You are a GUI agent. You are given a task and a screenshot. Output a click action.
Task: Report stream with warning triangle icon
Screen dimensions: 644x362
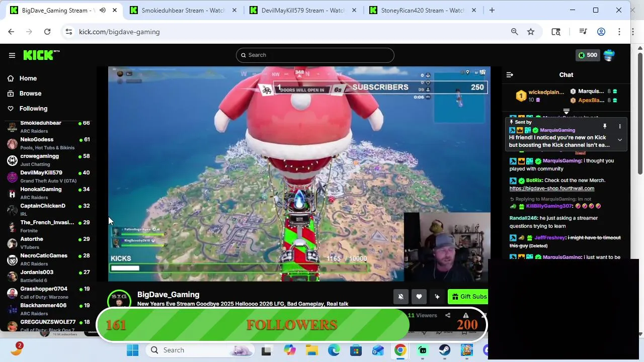click(465, 315)
